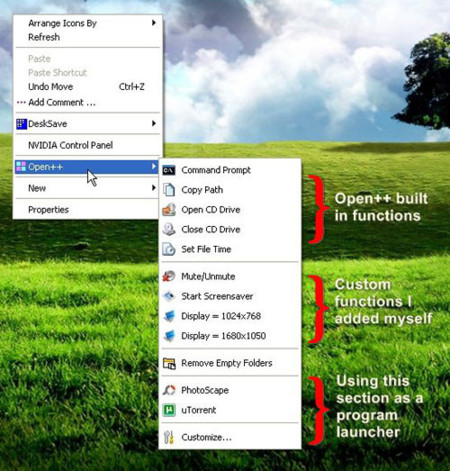Expand the Arrange Icons By submenu arrow
Screen dimensions: 450x471
coord(154,23)
